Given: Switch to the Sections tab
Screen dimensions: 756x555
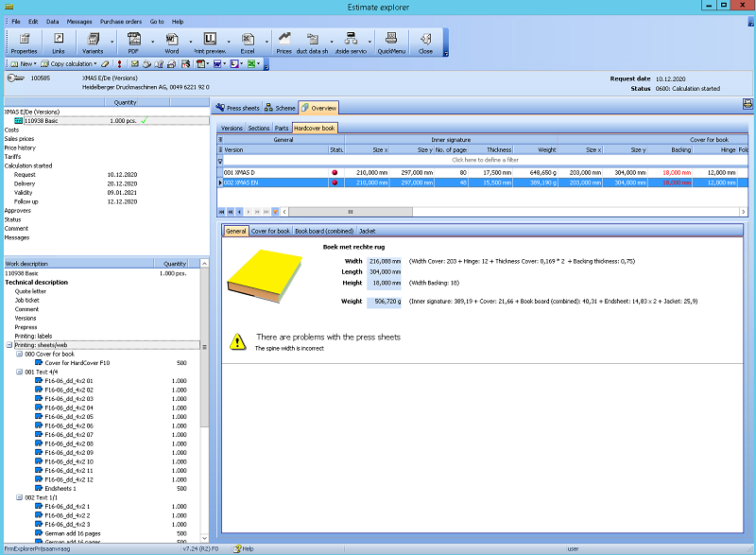Looking at the screenshot, I should (258, 129).
